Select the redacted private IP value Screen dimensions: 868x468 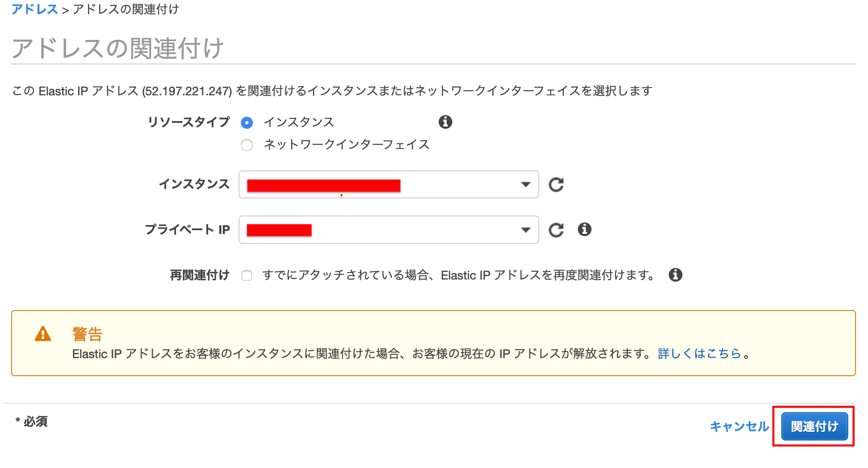(279, 230)
